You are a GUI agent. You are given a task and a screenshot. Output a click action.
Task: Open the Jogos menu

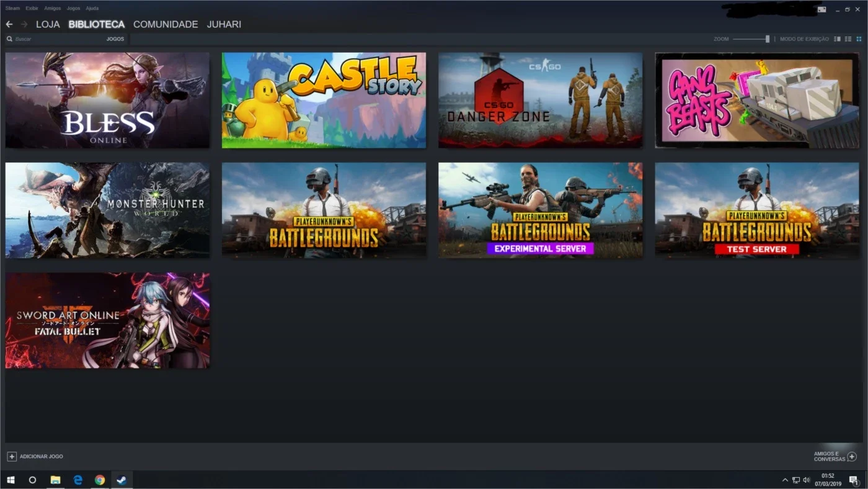point(73,9)
